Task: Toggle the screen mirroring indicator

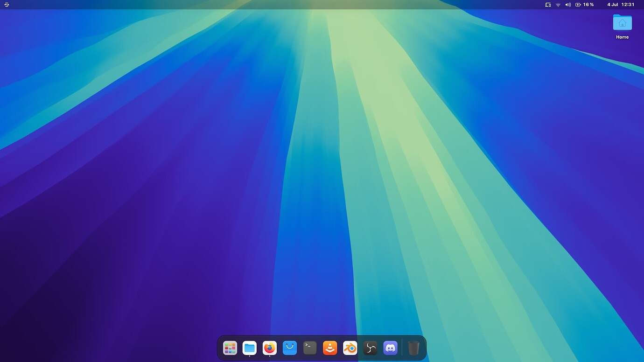Action: (x=548, y=5)
